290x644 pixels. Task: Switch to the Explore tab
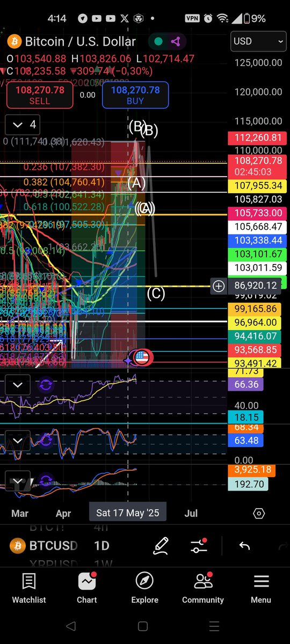(x=144, y=588)
